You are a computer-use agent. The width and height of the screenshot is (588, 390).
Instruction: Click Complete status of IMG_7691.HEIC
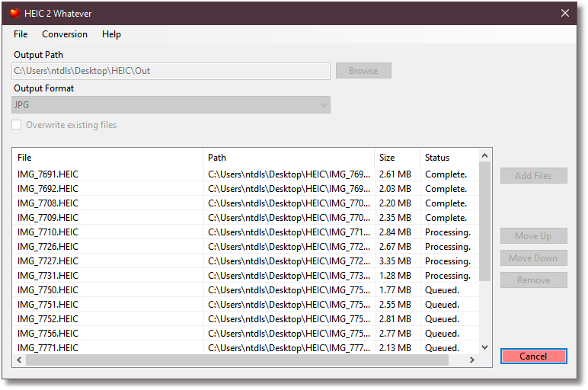(446, 174)
